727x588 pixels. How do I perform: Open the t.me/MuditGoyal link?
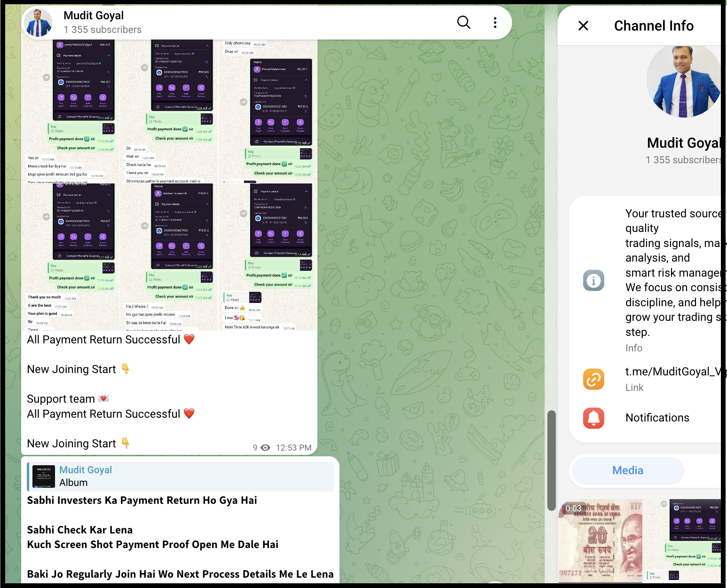[x=673, y=372]
